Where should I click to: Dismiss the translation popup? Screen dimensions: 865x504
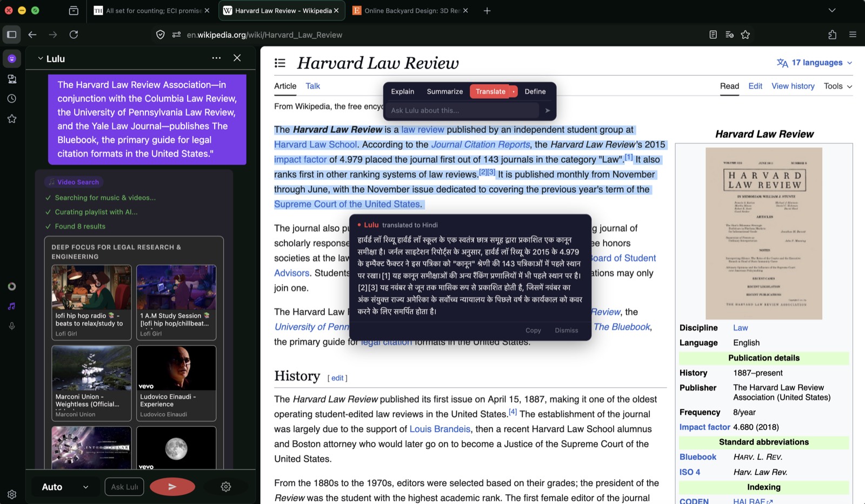click(567, 330)
